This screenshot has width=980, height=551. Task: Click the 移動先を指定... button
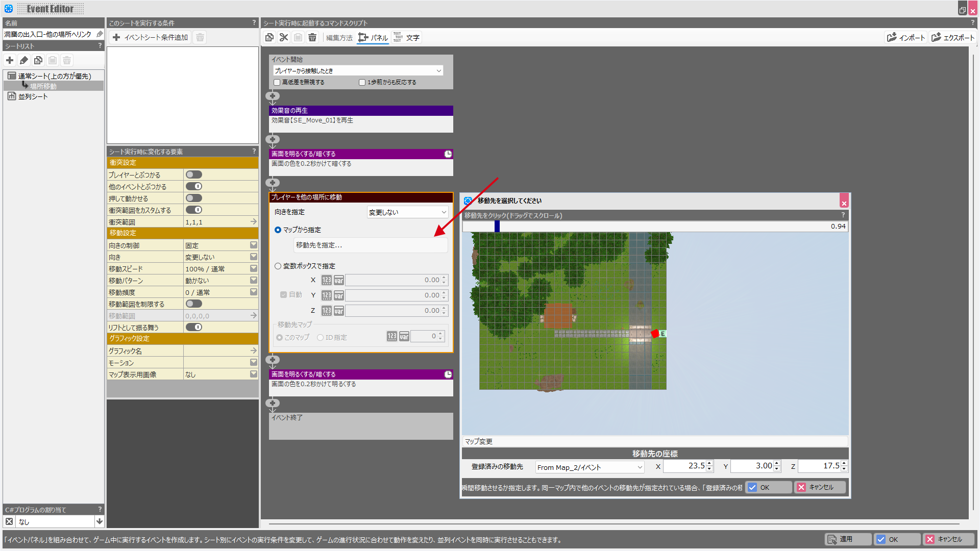pos(371,245)
